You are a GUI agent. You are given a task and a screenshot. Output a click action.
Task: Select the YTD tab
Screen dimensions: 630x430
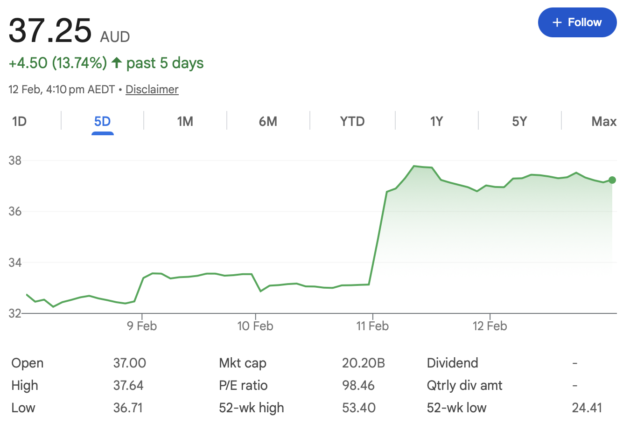[x=352, y=121]
